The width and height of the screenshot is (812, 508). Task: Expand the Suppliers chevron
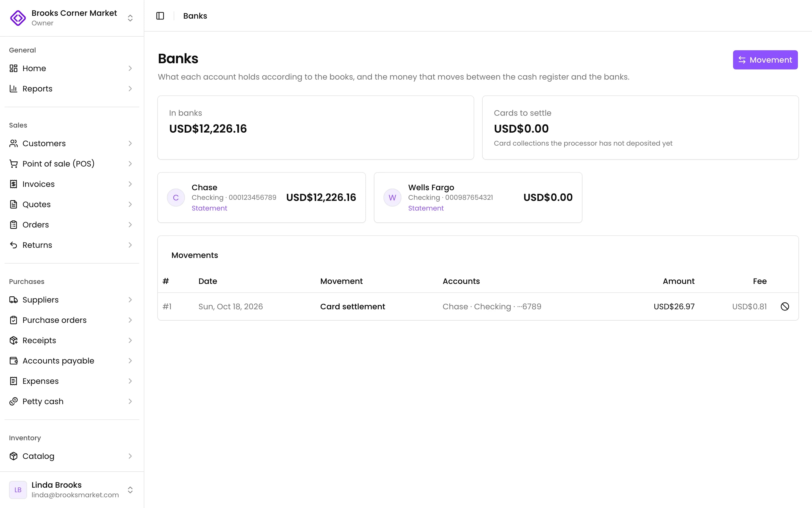(x=130, y=300)
